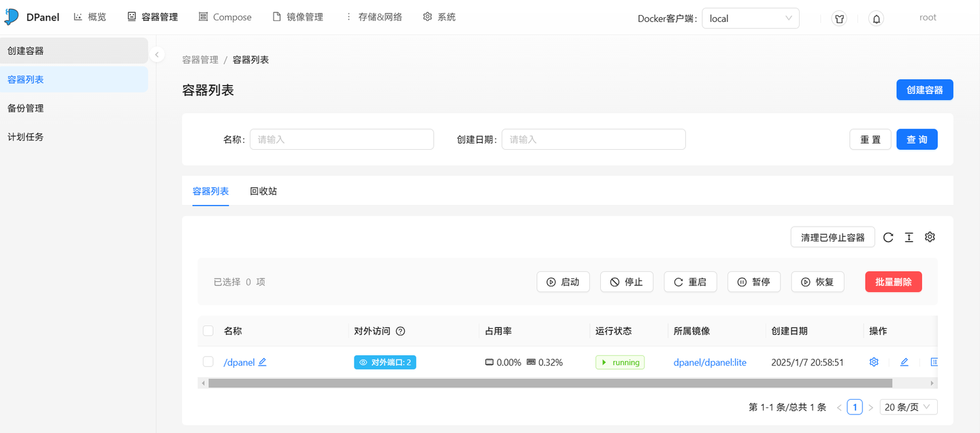Click the theme/appearance shirt icon
Image resolution: width=980 pixels, height=433 pixels.
point(839,18)
